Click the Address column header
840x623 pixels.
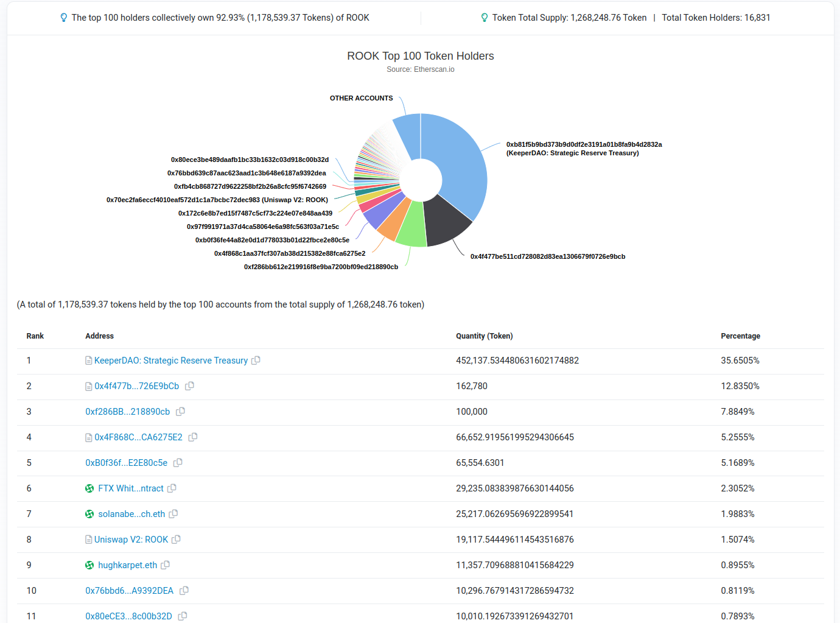pyautogui.click(x=99, y=336)
